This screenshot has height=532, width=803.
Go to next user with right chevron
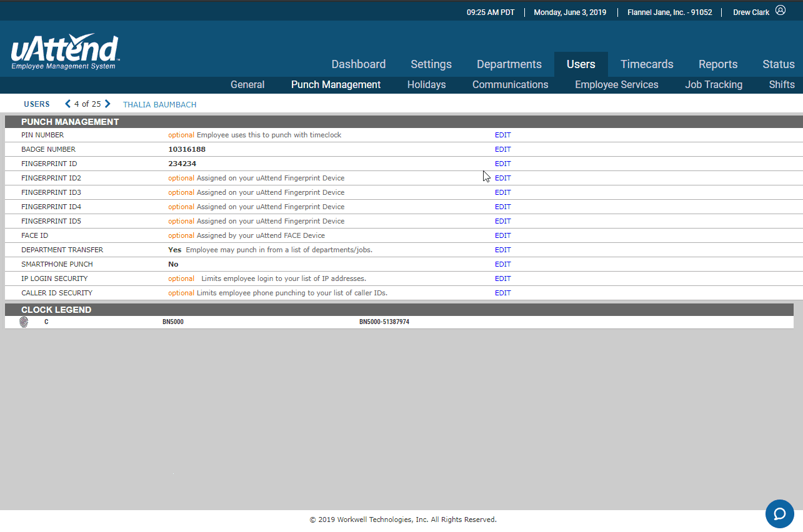107,104
